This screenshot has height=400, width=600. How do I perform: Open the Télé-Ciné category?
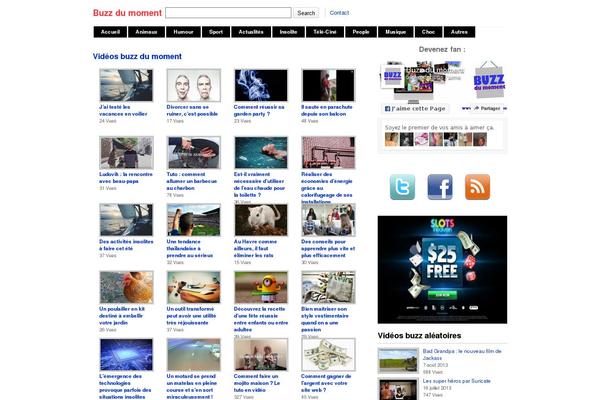(x=325, y=32)
